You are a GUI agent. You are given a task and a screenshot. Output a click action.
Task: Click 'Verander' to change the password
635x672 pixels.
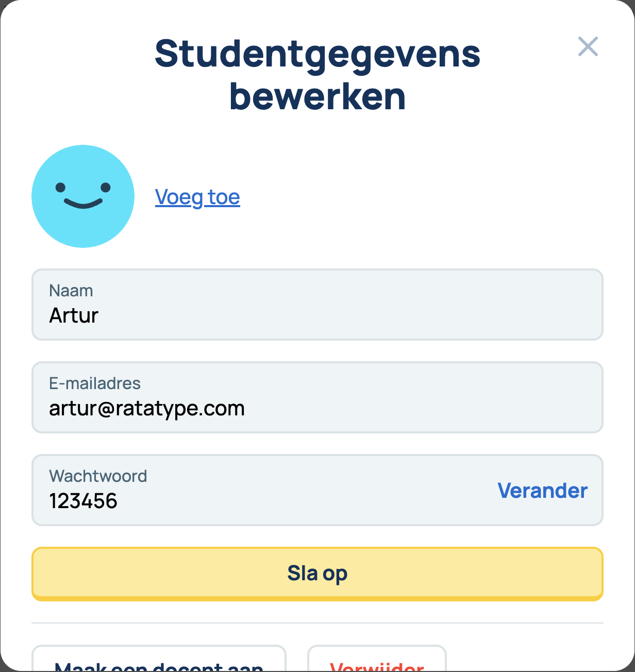(542, 491)
